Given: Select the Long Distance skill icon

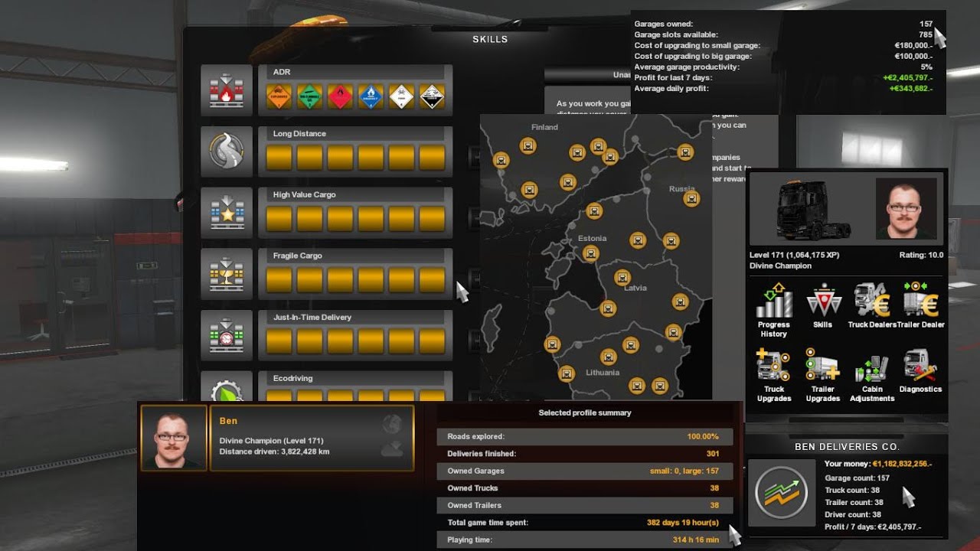Looking at the screenshot, I should pyautogui.click(x=227, y=152).
